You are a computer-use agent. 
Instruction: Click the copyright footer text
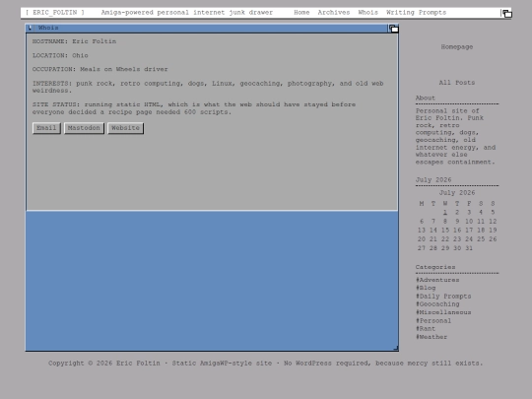(265, 363)
